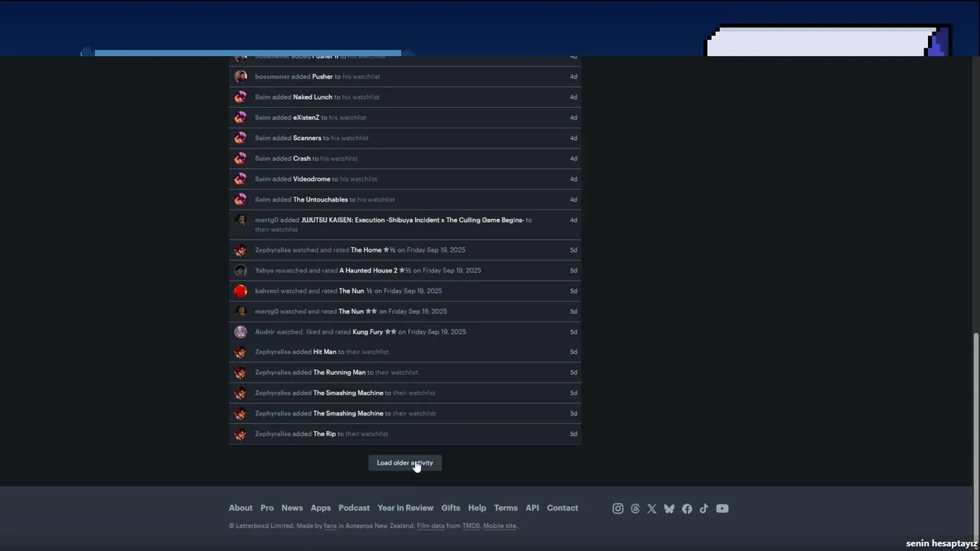Open A Haunted House 2 film link
The width and height of the screenshot is (980, 551).
(x=368, y=270)
